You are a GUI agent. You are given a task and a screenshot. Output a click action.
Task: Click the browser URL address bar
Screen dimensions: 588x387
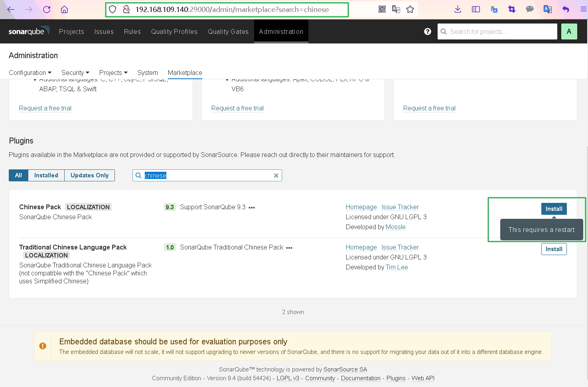click(232, 9)
